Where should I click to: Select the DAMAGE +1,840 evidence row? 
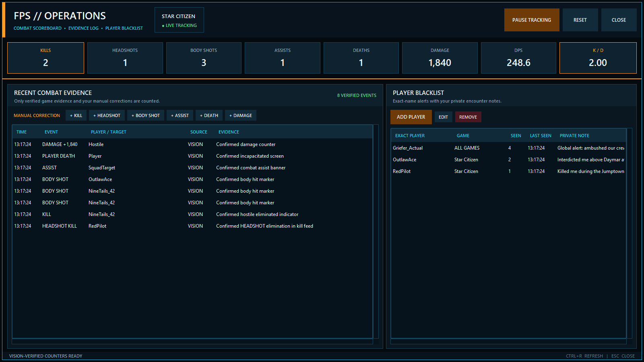click(192, 144)
